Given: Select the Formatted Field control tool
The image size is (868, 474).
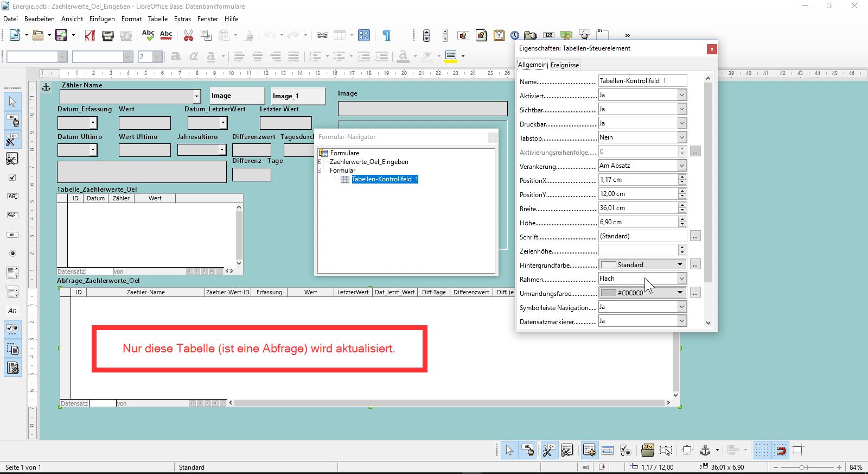Looking at the screenshot, I should pyautogui.click(x=12, y=216).
